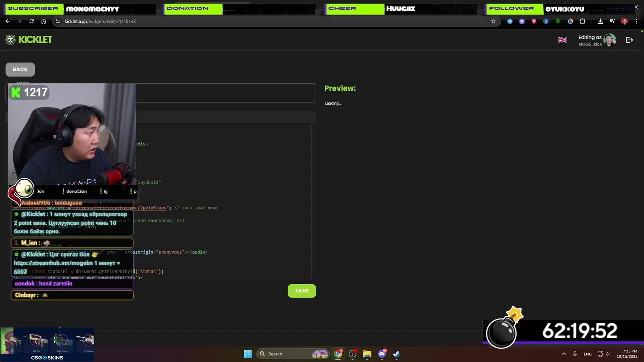Open Chrome from the taskbar

pyautogui.click(x=338, y=354)
